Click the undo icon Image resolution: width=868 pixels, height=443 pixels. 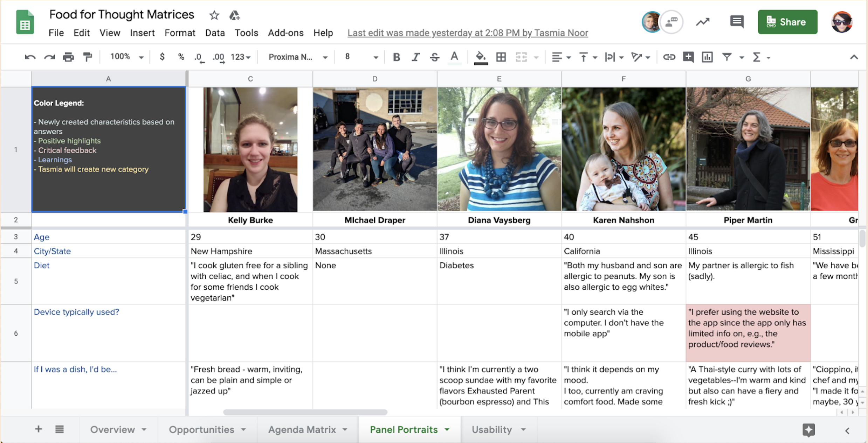coord(30,57)
